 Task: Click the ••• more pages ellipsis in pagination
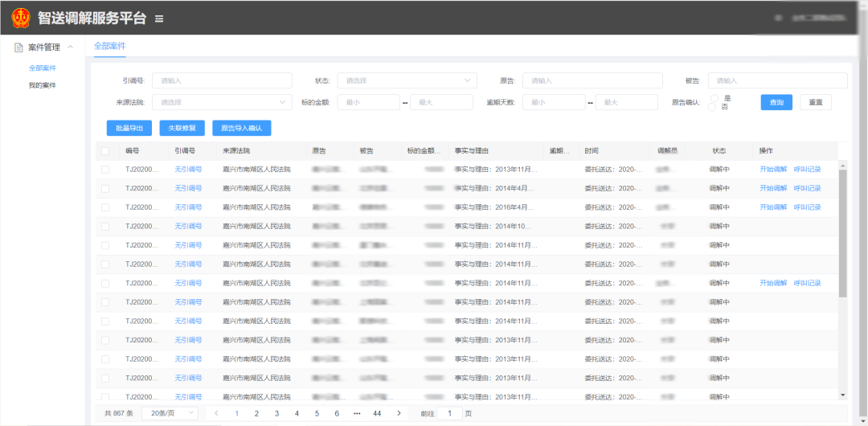[357, 413]
